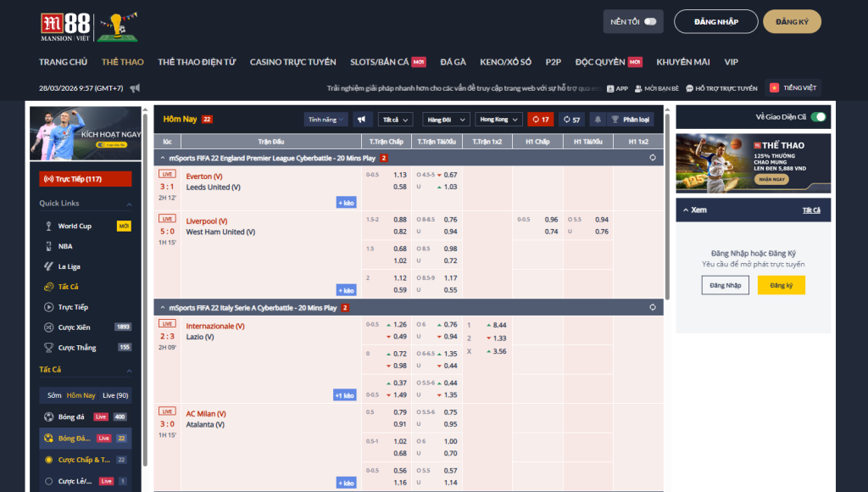Open the Đá Gà menu
868x492 pixels.
pyautogui.click(x=453, y=62)
